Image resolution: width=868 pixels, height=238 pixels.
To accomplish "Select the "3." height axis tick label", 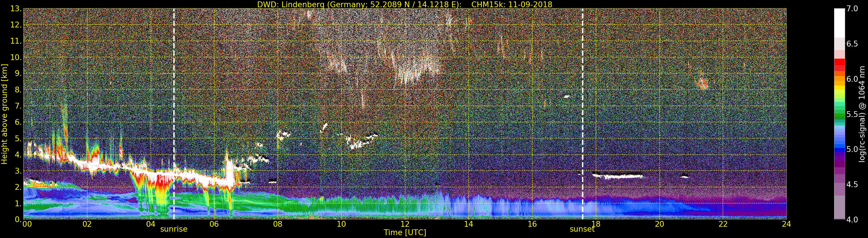I will (x=18, y=171).
